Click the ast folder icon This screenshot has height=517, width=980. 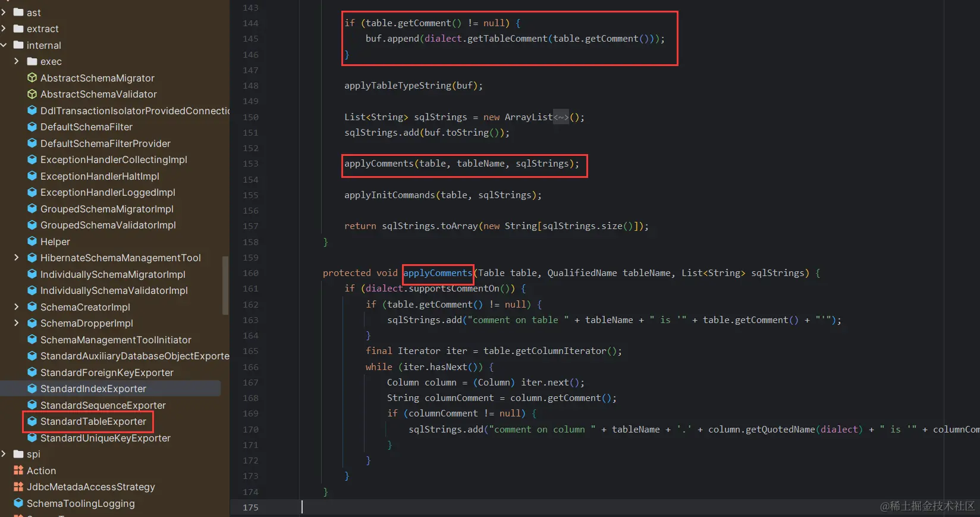(18, 12)
